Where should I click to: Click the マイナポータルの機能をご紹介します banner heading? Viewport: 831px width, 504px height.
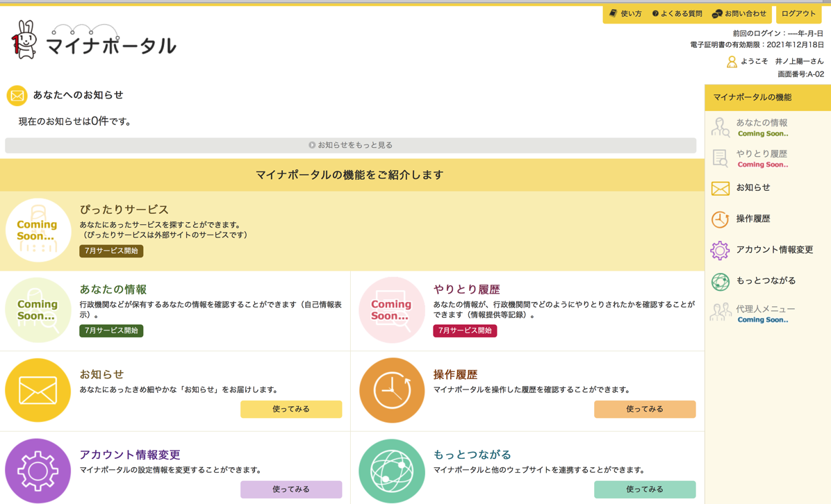pyautogui.click(x=349, y=175)
